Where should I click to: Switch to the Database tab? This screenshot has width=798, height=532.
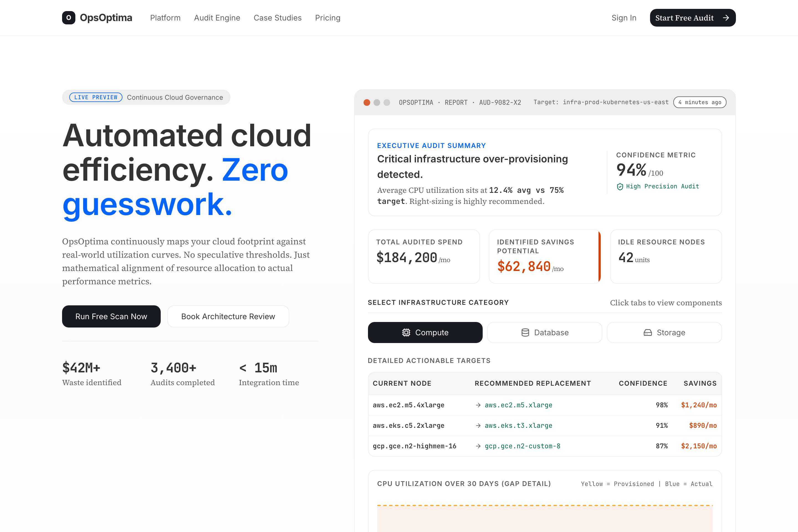click(544, 332)
